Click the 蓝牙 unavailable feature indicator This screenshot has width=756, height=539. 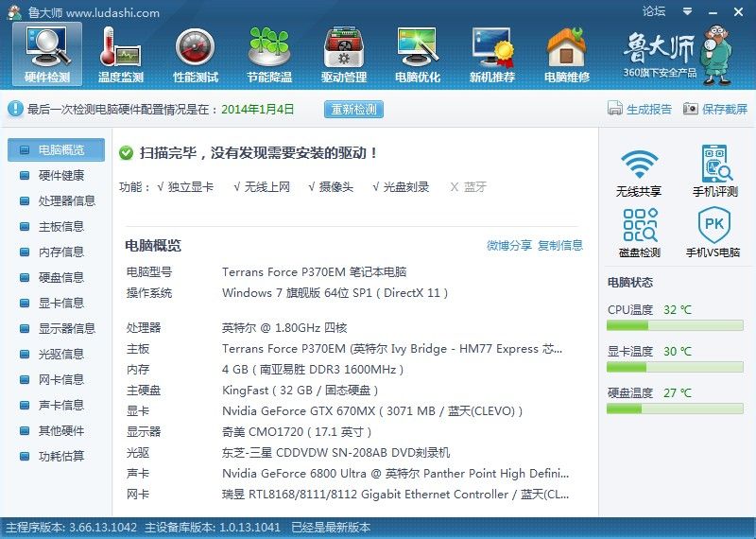click(468, 187)
